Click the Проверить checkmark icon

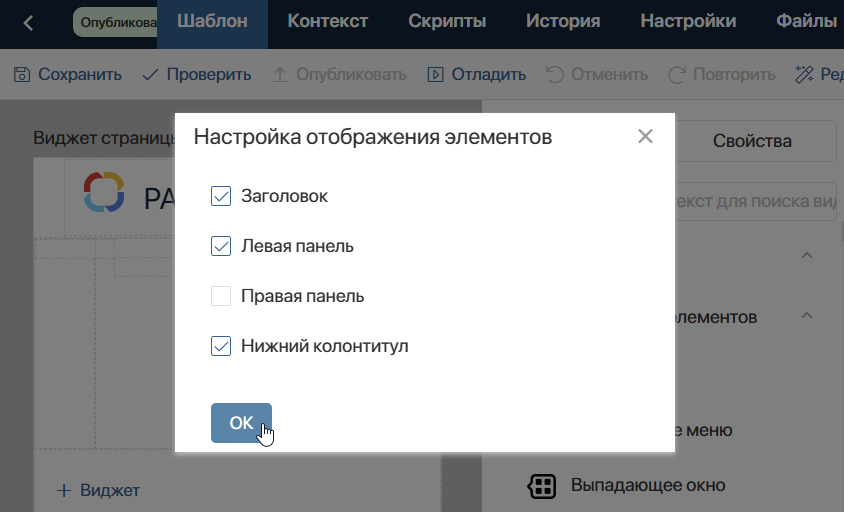click(x=150, y=75)
